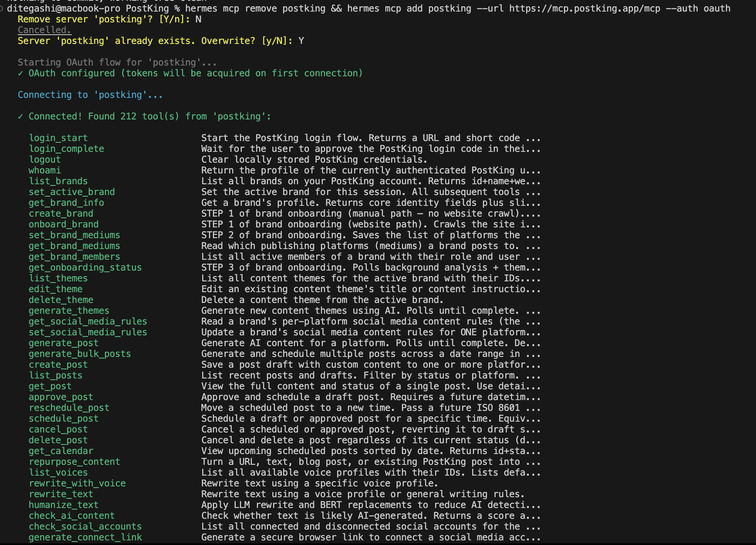Select the list_posts tool name

[56, 375]
